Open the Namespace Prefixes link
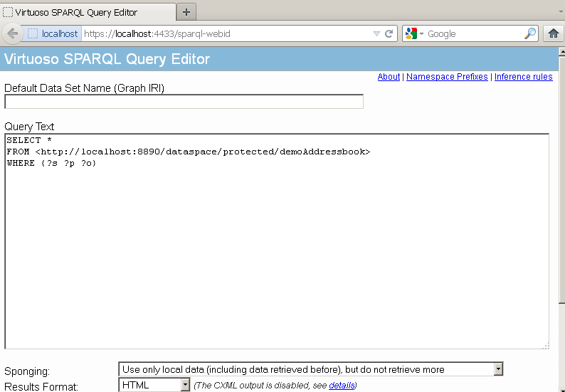565x392 pixels. (447, 77)
